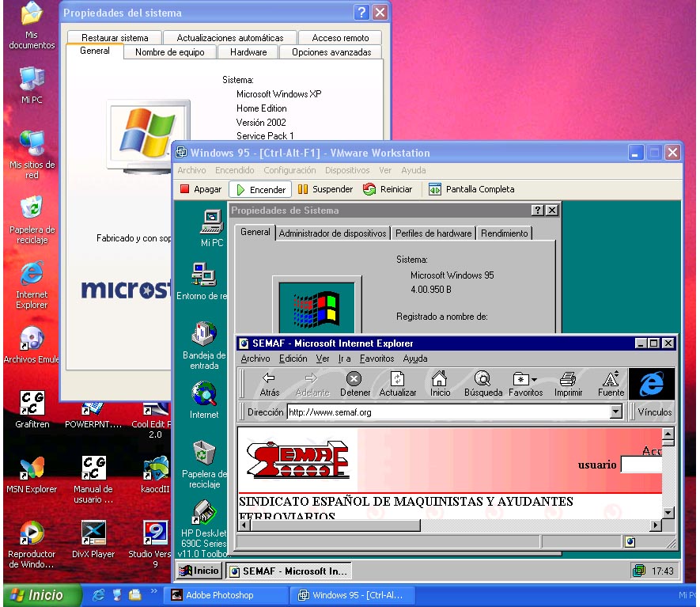Click XP green Inicio start button
This screenshot has width=700, height=607.
(42, 595)
